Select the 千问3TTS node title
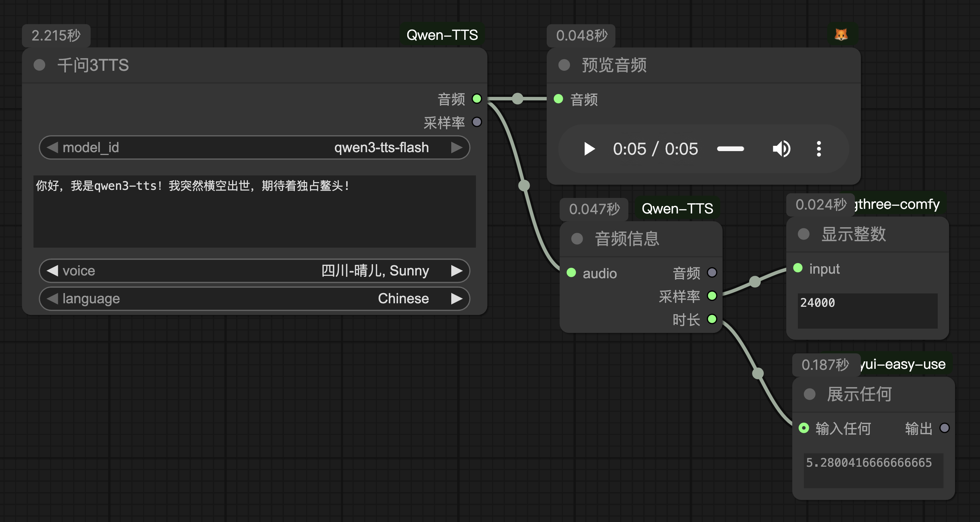The width and height of the screenshot is (980, 522). (93, 65)
